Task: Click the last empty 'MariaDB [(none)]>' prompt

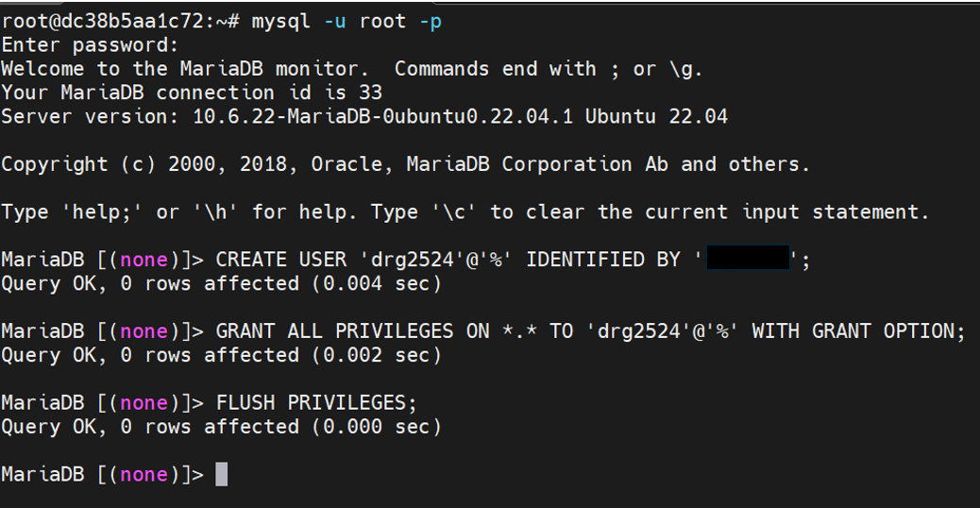Action: click(x=103, y=475)
